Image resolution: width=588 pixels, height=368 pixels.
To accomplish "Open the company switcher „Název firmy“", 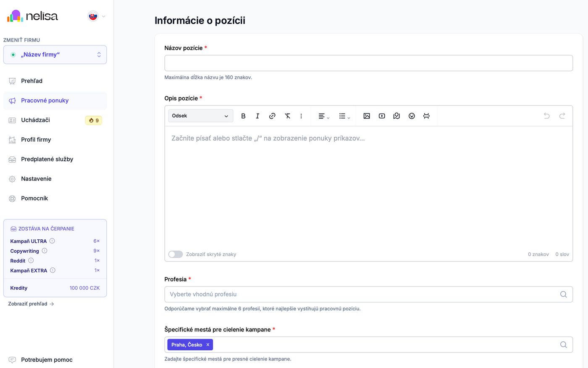I will click(x=55, y=55).
